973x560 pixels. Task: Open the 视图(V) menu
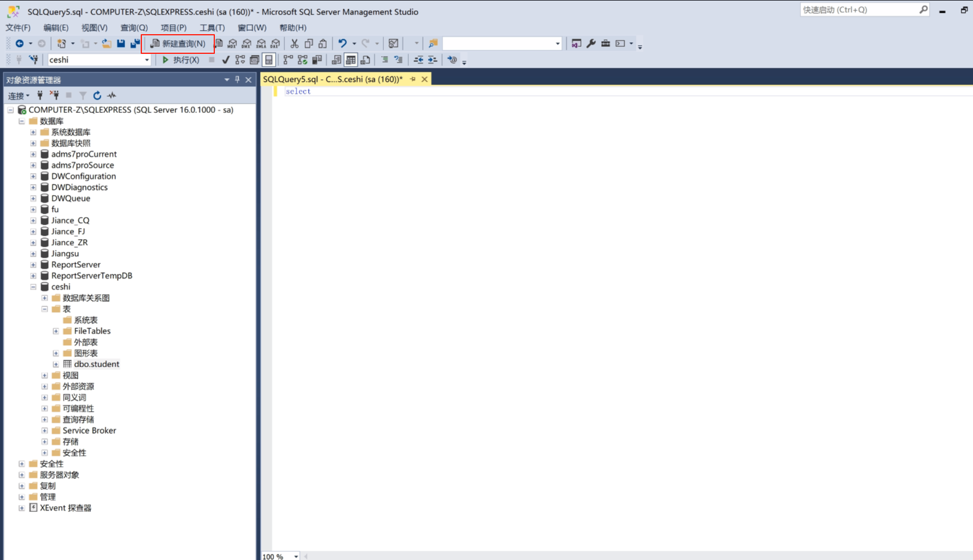point(94,27)
